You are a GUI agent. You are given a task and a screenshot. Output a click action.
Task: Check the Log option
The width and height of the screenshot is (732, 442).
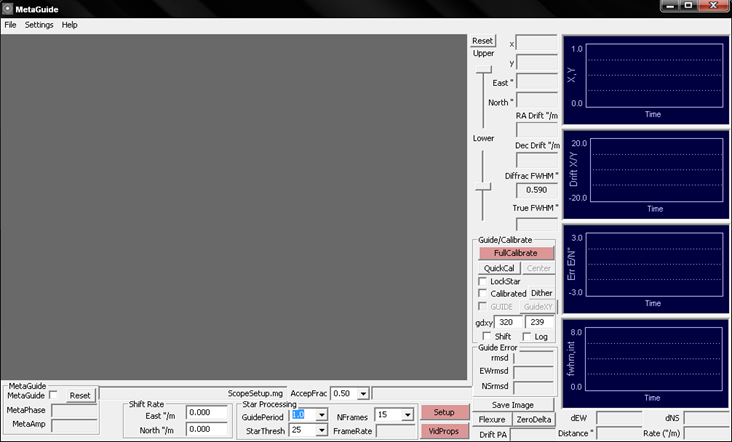(x=527, y=337)
